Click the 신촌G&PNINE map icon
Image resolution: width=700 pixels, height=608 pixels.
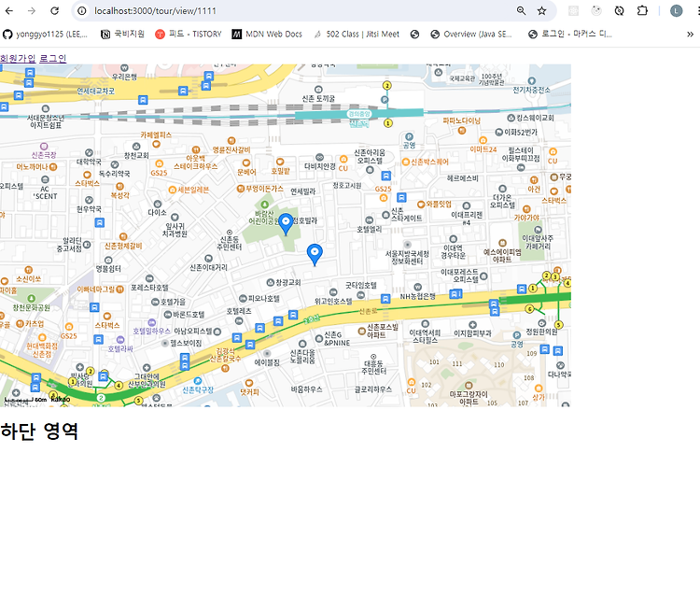click(319, 339)
